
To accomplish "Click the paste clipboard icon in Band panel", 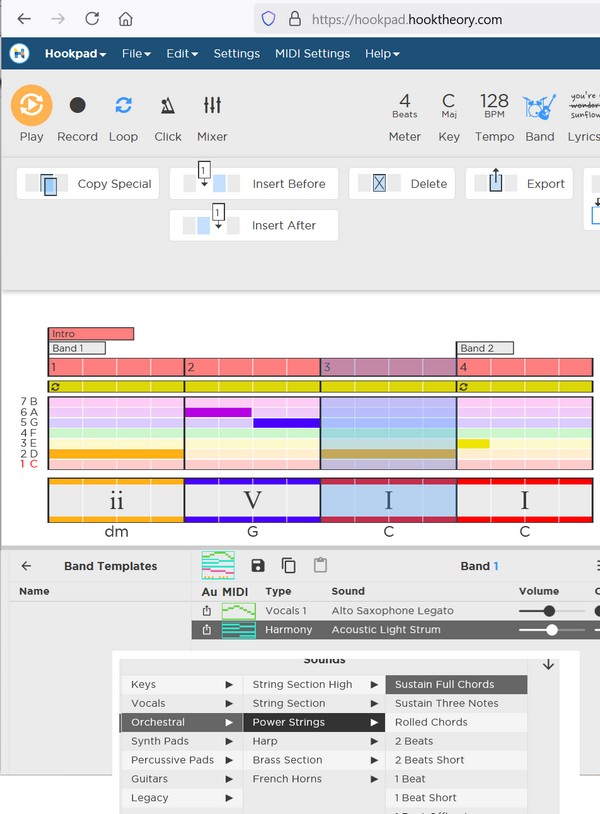I will 320,566.
